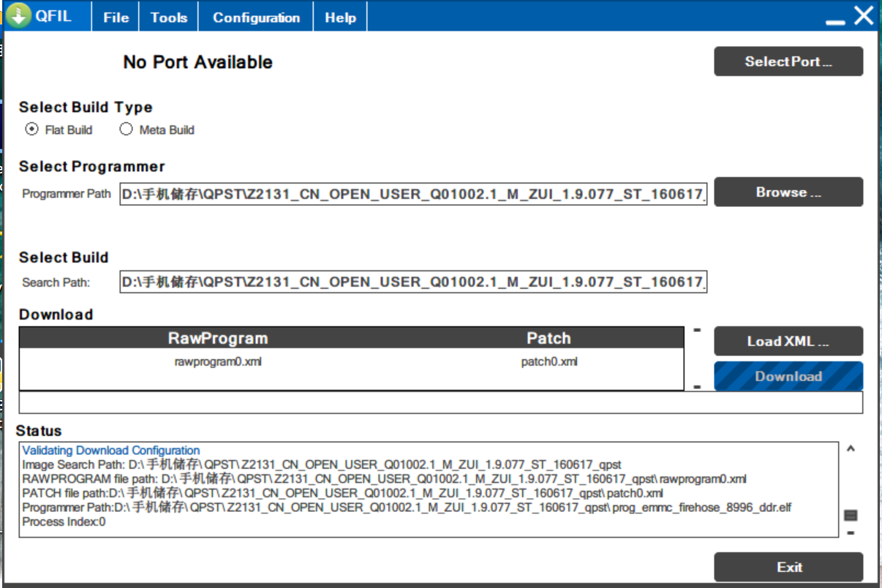Image resolution: width=882 pixels, height=588 pixels.
Task: Click the Select Port button
Action: click(x=788, y=61)
